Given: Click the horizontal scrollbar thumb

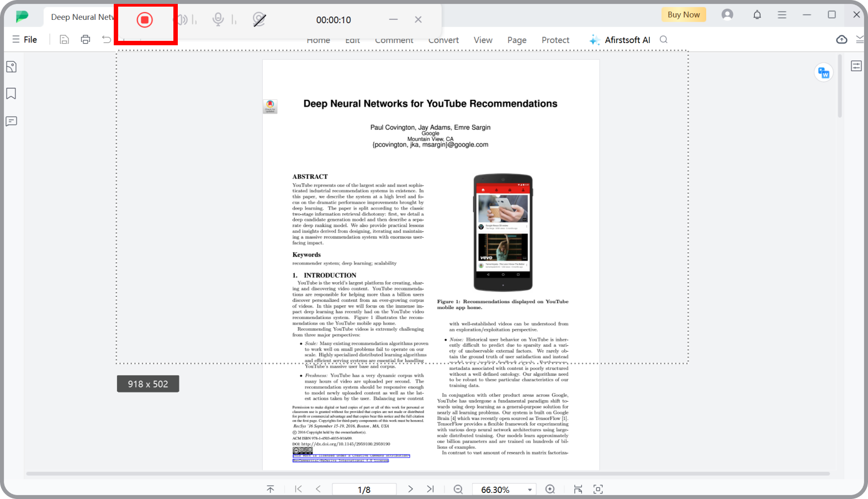Looking at the screenshot, I should pyautogui.click(x=428, y=474).
